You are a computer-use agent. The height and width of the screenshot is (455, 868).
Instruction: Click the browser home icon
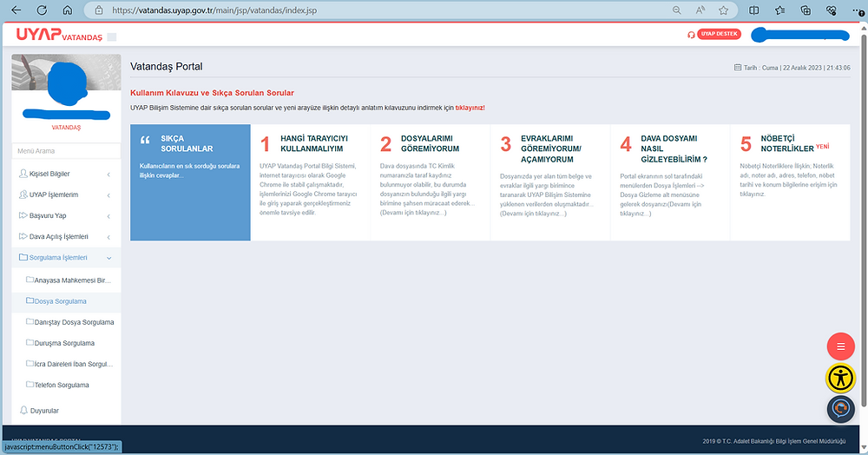[69, 10]
